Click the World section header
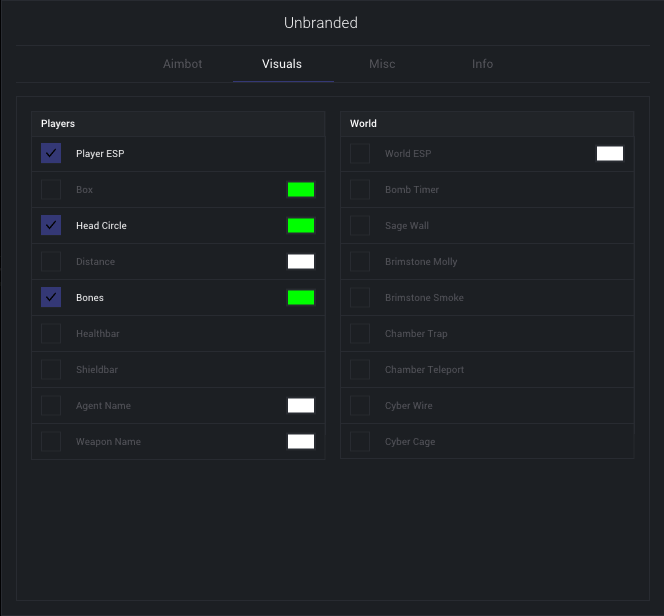Screen dimensions: 664x616 point(487,124)
